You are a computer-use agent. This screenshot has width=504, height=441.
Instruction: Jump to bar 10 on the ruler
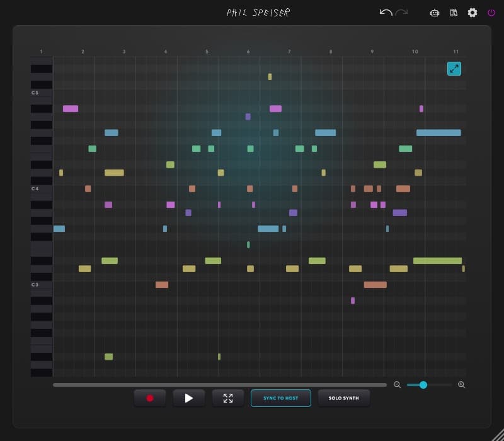(x=415, y=52)
